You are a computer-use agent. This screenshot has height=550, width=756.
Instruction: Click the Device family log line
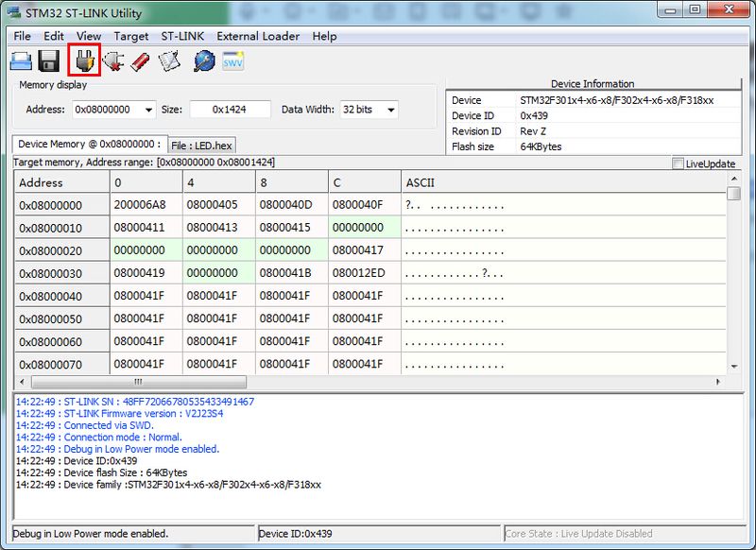click(168, 485)
